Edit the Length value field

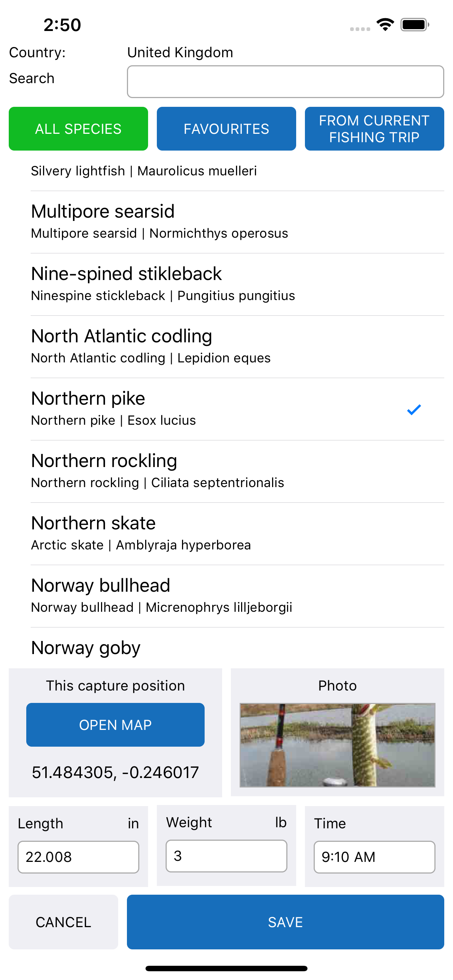(78, 857)
